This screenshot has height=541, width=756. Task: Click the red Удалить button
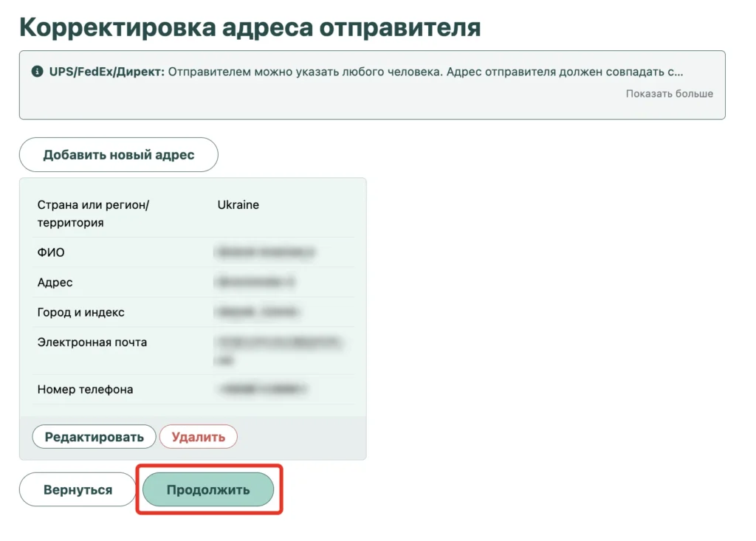198,437
